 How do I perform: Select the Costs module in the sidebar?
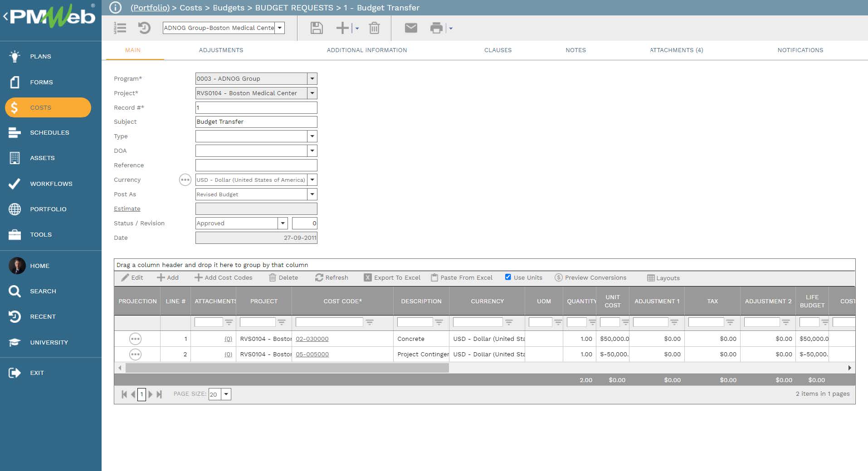point(48,107)
